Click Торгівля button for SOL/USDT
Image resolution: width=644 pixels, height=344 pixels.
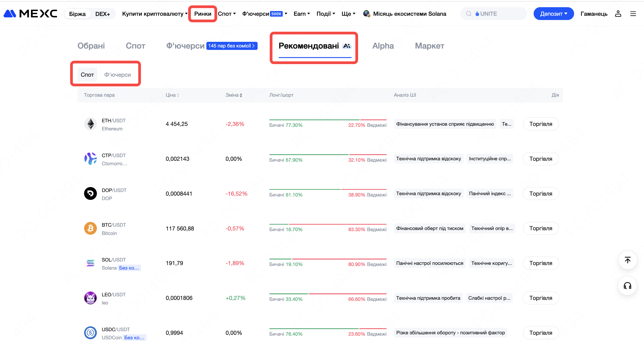point(541,263)
